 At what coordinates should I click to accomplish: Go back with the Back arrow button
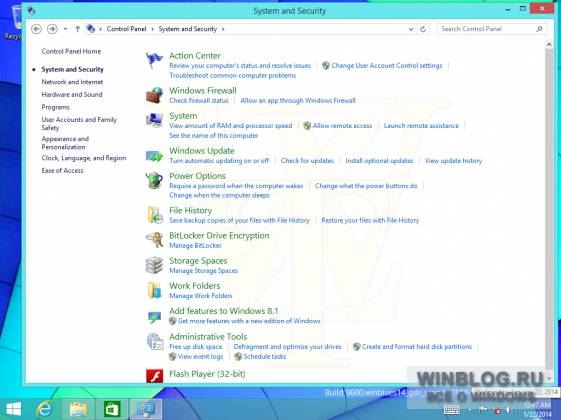point(36,29)
